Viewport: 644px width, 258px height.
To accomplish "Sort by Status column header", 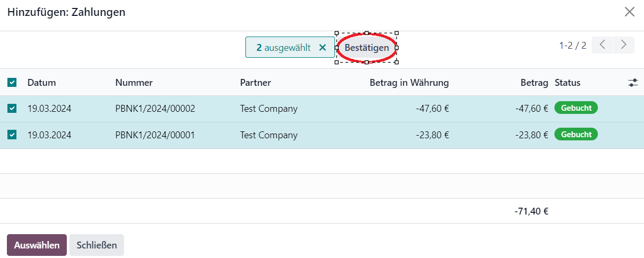I will pyautogui.click(x=568, y=83).
